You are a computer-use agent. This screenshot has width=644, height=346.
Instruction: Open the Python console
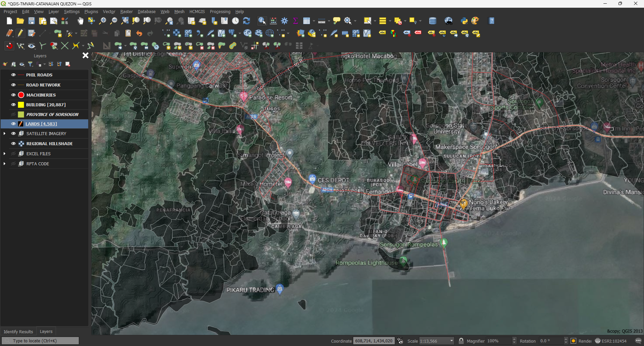(x=464, y=21)
